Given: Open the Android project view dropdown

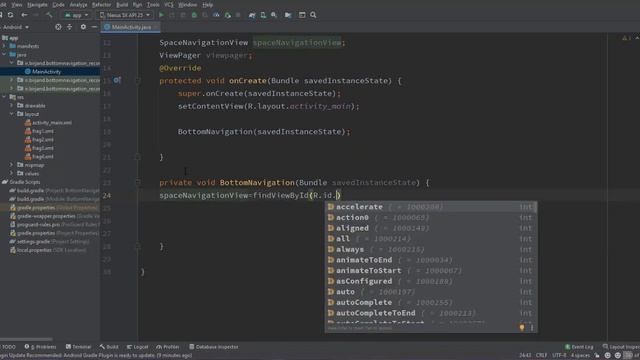Looking at the screenshot, I should (16, 27).
